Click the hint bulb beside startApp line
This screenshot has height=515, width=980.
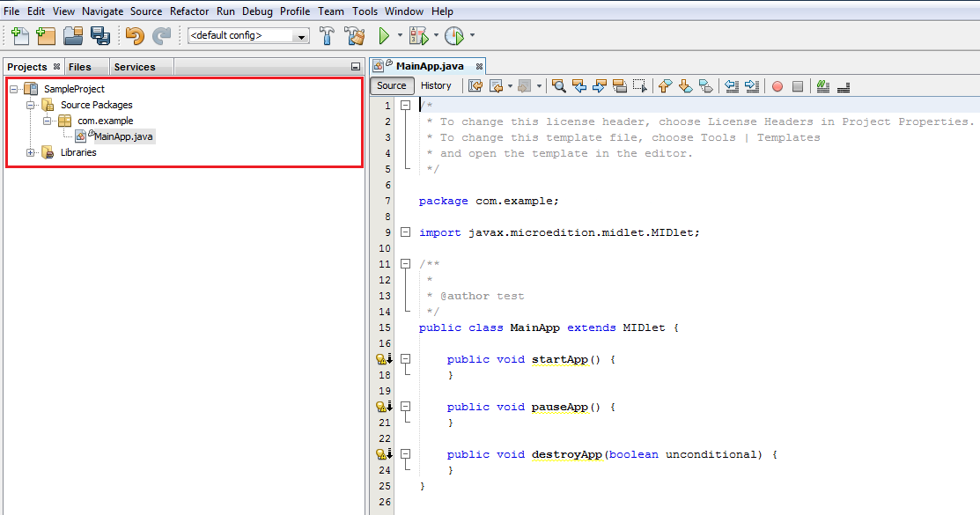click(381, 359)
